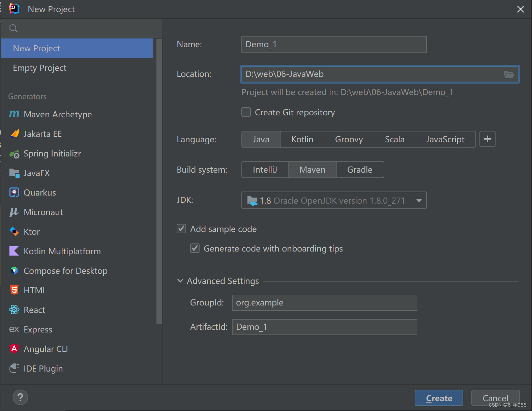Click the search magnifier icon
This screenshot has width=532, height=411.
tap(13, 28)
